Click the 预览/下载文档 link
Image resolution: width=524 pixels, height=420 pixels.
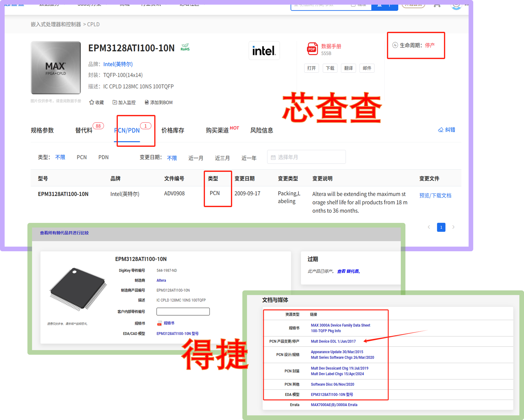[x=435, y=195]
